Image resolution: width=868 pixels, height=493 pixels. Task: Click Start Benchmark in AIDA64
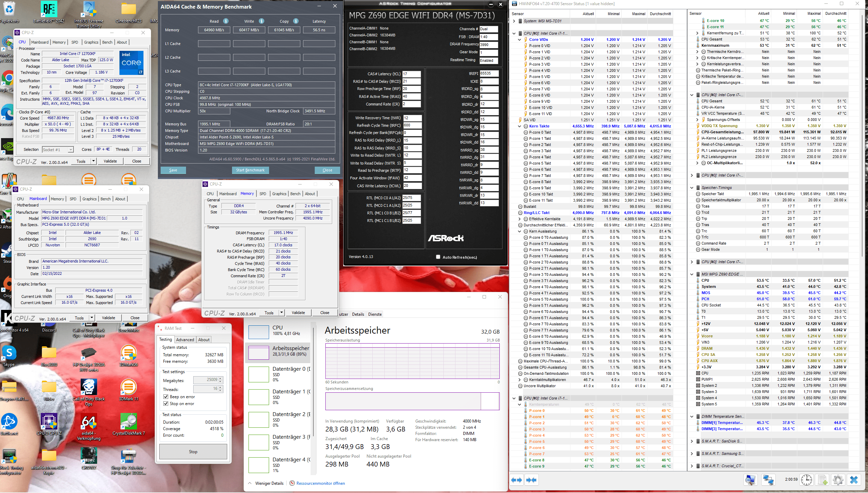250,170
